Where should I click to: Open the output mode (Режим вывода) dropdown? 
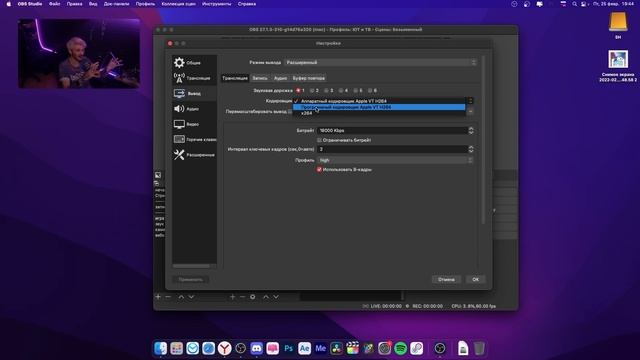380,62
